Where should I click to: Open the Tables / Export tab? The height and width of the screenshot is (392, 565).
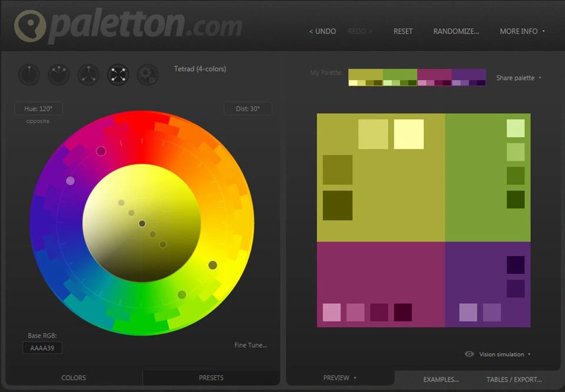pos(514,380)
